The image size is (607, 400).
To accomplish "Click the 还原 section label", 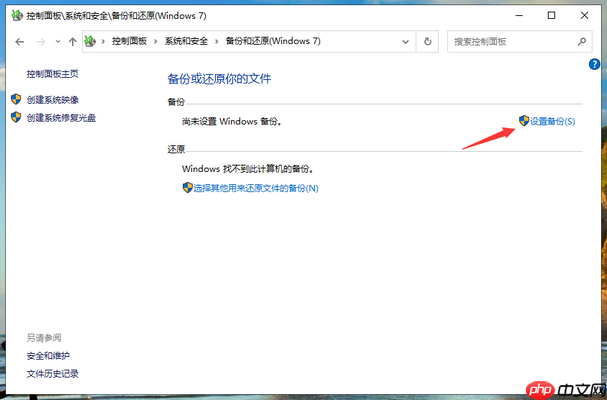I will click(x=176, y=149).
